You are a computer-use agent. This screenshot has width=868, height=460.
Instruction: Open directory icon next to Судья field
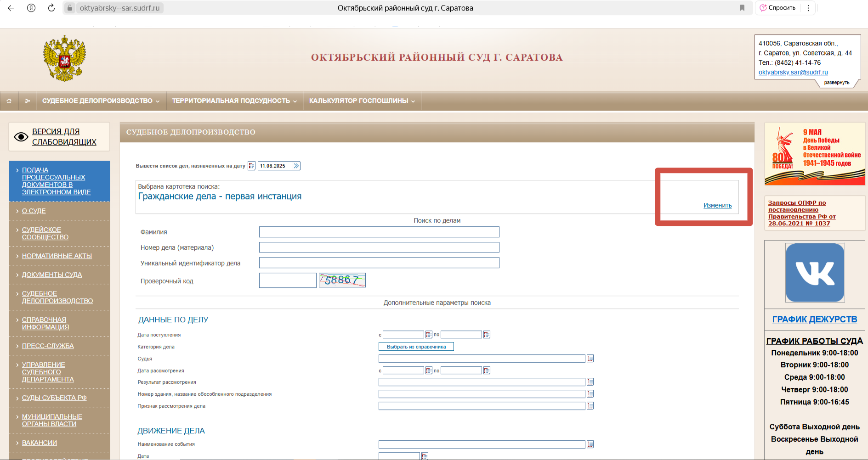[x=590, y=359]
